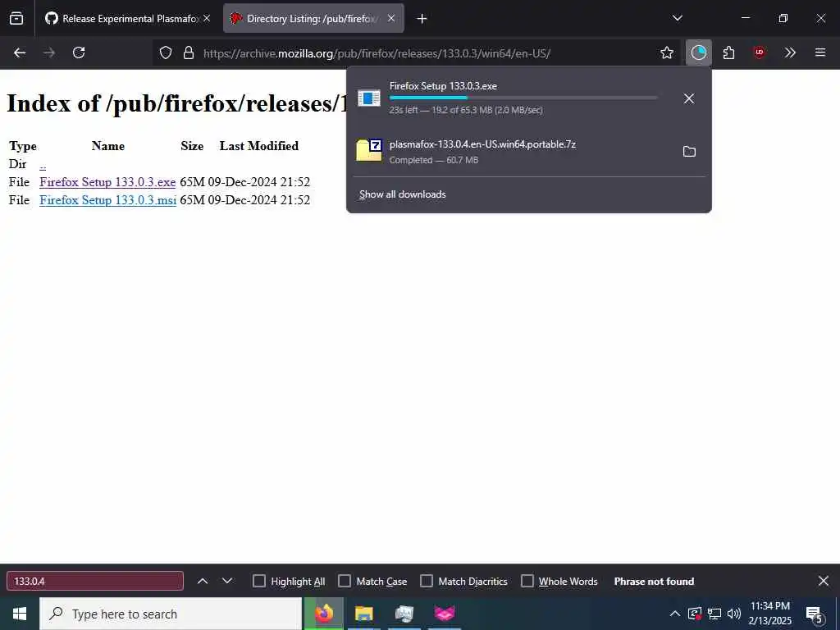840x630 pixels.
Task: Show hidden system tray icons
Action: (675, 614)
